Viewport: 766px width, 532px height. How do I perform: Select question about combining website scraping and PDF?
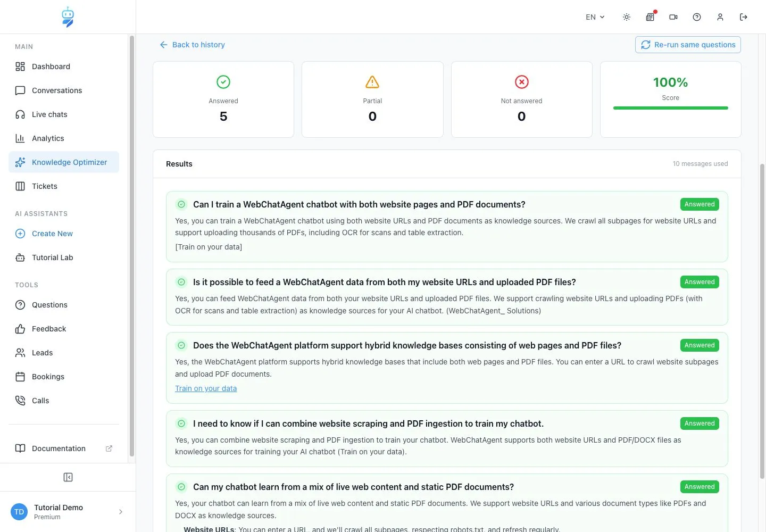368,423
